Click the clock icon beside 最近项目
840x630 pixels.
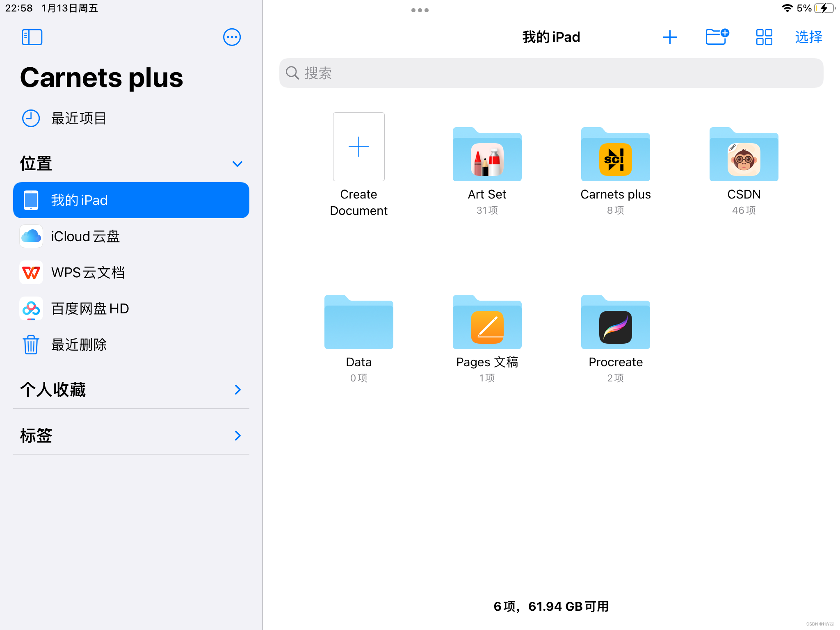tap(31, 119)
